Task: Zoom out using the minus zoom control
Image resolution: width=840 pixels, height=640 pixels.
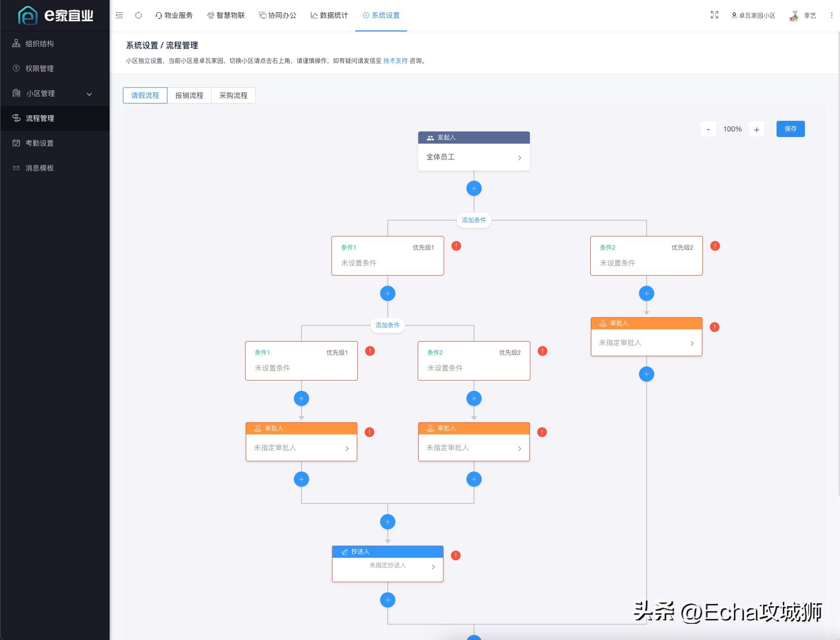Action: pos(709,129)
